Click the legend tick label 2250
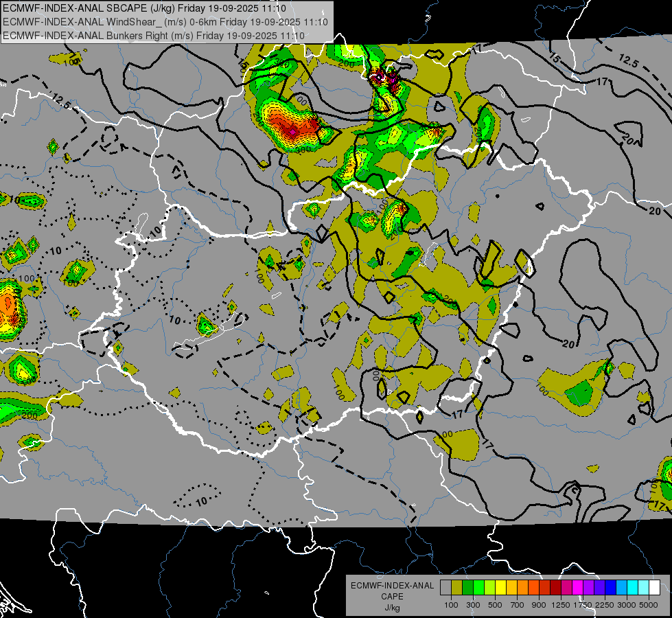Image resolution: width=672 pixels, height=618 pixels. pyautogui.click(x=605, y=605)
